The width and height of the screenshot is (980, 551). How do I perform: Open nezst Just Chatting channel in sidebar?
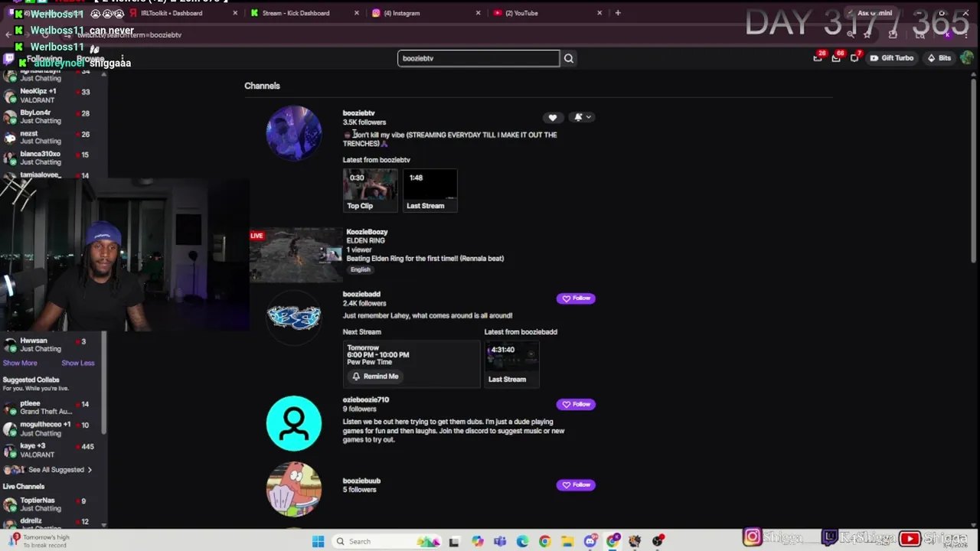(51, 137)
